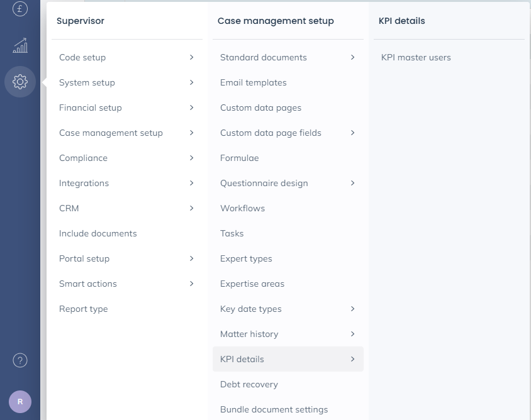
Task: Click Include documents option
Action: [98, 233]
